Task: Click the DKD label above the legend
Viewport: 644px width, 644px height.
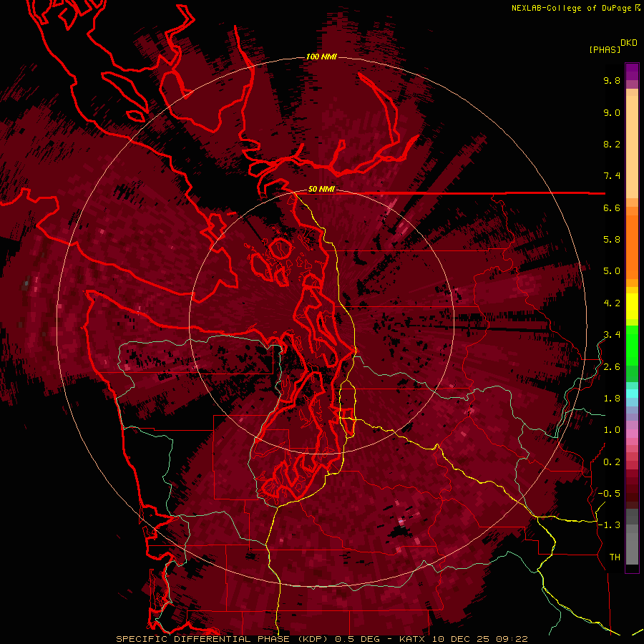Action: click(x=629, y=43)
